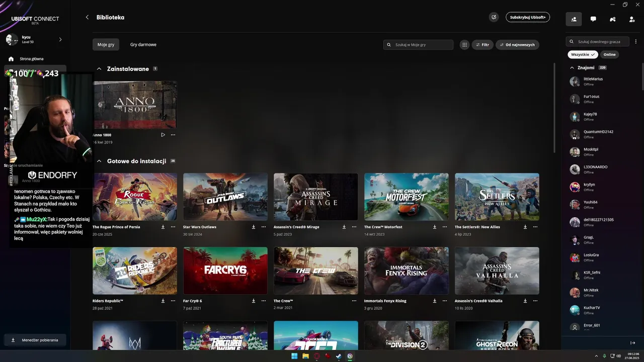Switch to the Gry darmowe tab
Screen dimensions: 644x362
143,45
